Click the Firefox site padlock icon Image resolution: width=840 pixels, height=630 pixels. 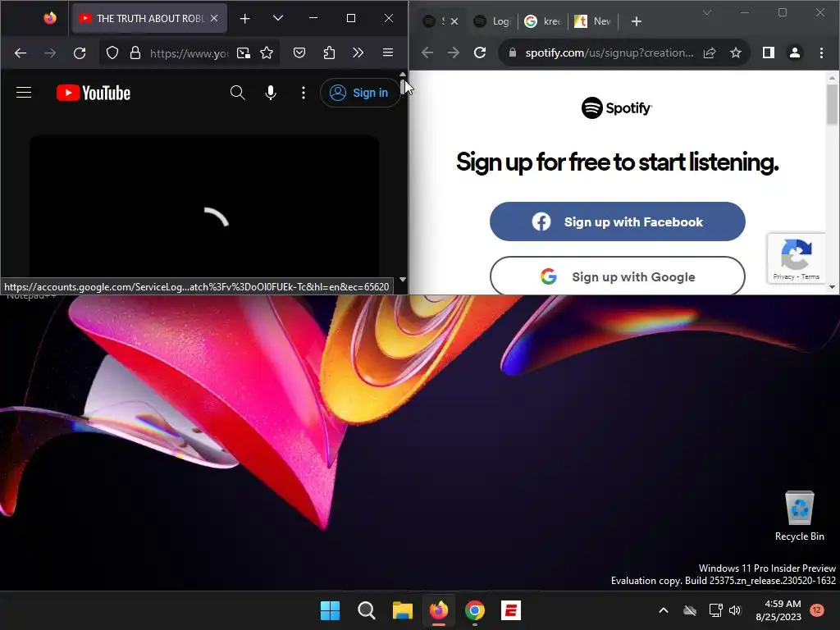pos(135,53)
